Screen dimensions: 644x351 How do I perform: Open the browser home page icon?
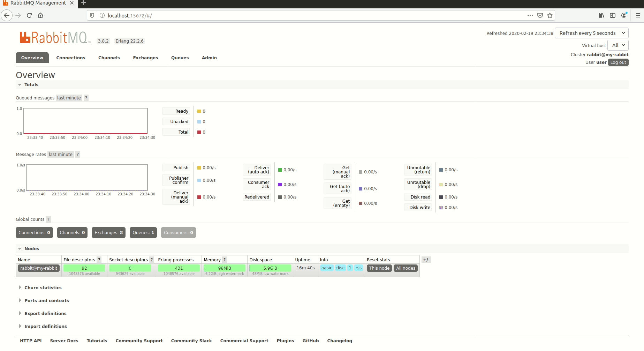pyautogui.click(x=40, y=15)
